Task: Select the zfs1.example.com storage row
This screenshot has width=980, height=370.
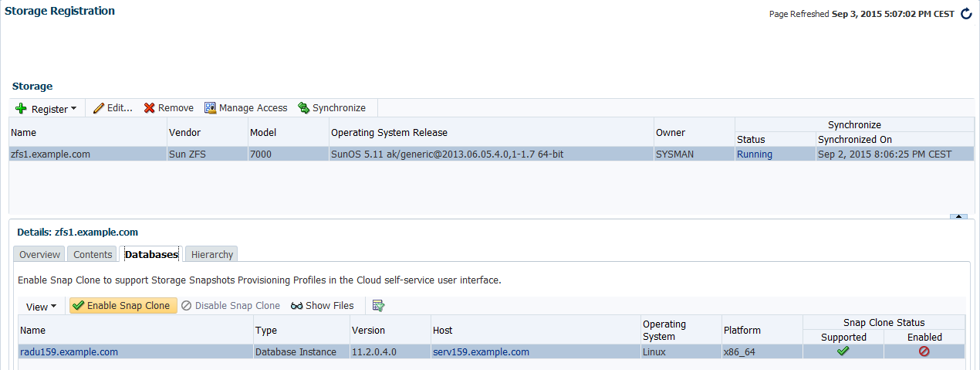Action: click(x=51, y=154)
